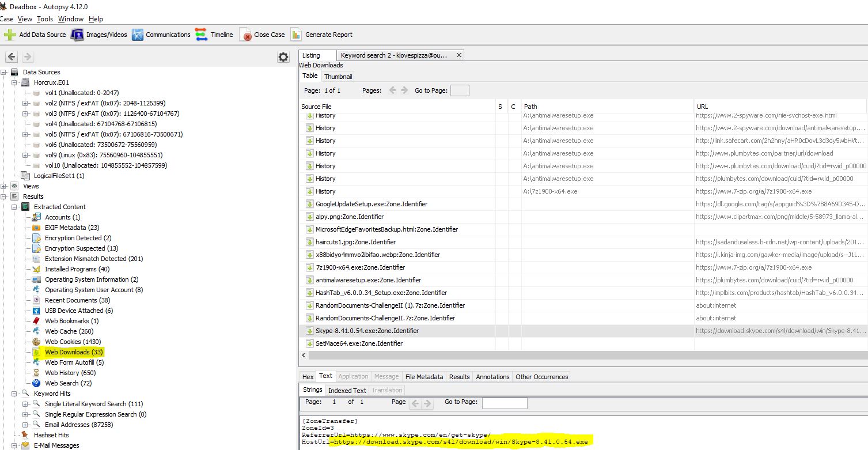Collapse Data Sources tree node

(3, 72)
